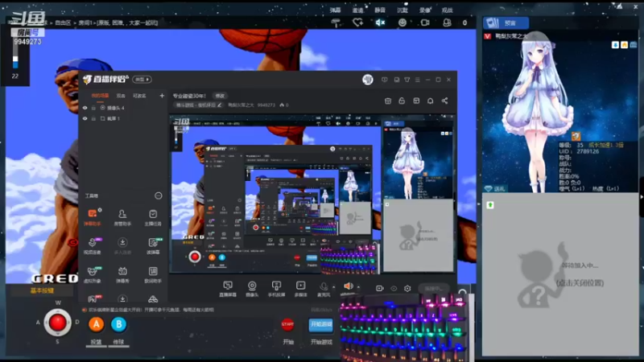
Task: Click the layout panel icon in the stream info row
Action: click(x=416, y=101)
